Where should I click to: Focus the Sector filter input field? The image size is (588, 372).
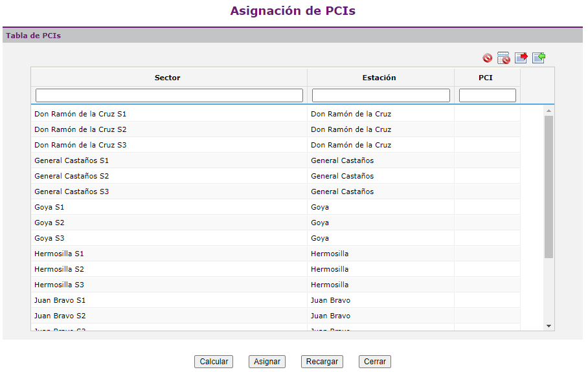[x=169, y=95]
